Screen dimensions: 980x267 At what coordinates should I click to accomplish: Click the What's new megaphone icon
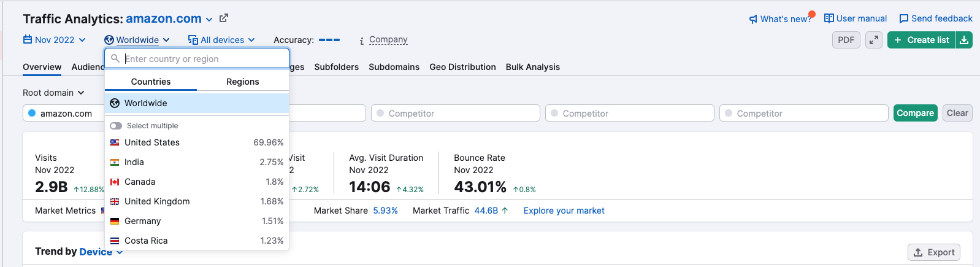click(x=753, y=19)
